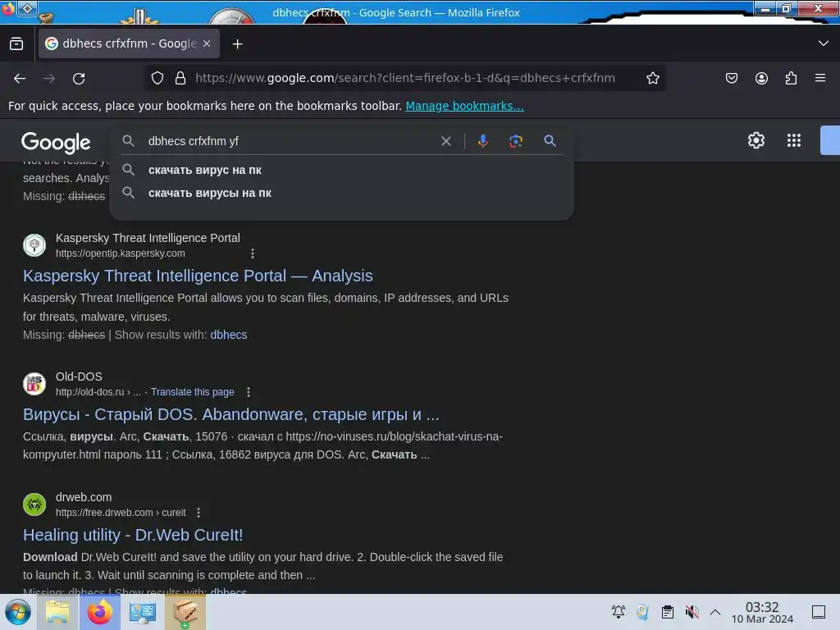840x630 pixels.
Task: Open the file manager from the taskbar
Action: [x=57, y=612]
